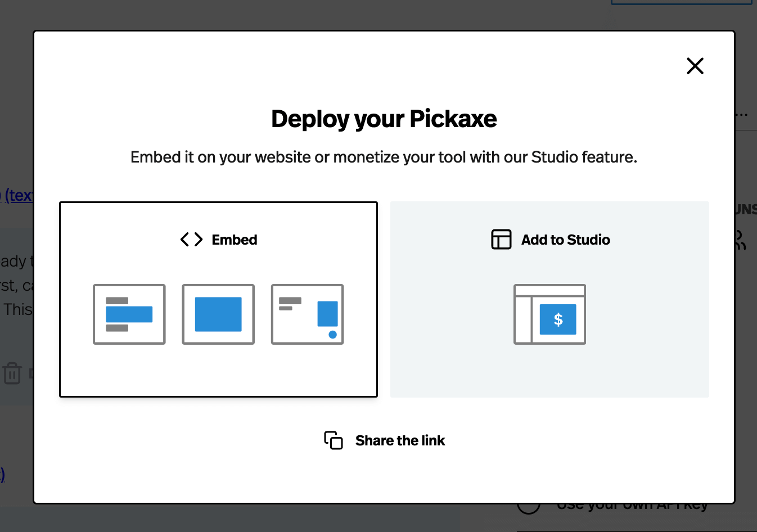Screen dimensions: 757x532
Task: Click the Embed label text
Action: point(234,240)
